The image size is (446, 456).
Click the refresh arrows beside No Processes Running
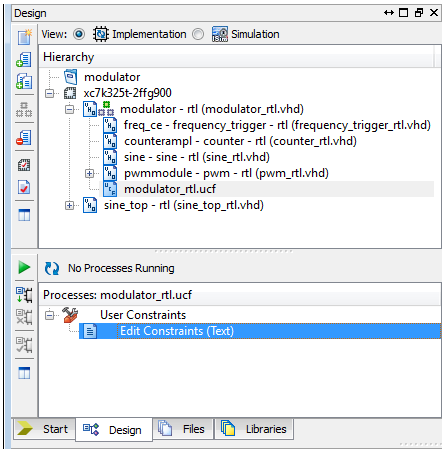coord(52,268)
